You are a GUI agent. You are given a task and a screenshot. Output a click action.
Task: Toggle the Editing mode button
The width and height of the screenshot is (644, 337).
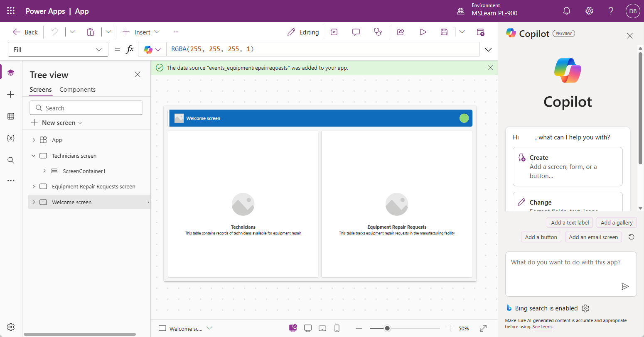[303, 32]
